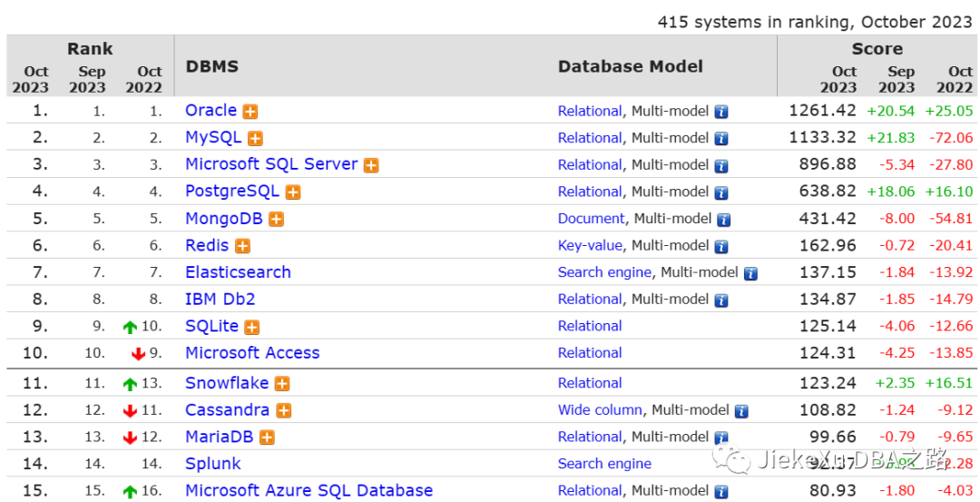
Task: Click the plus icon after PostgreSQL
Action: pos(292,192)
